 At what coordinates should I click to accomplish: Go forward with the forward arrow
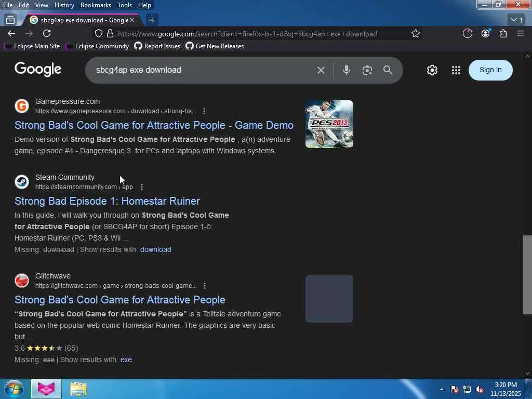coord(29,34)
